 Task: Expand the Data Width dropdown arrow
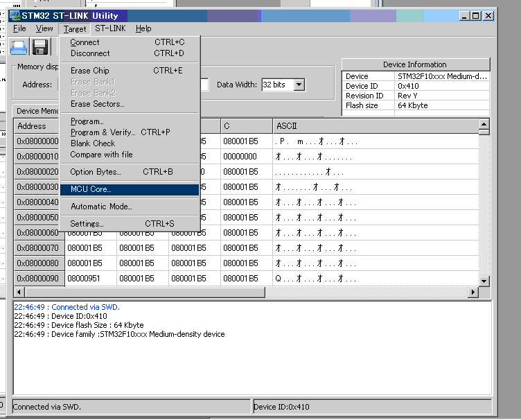[x=299, y=85]
